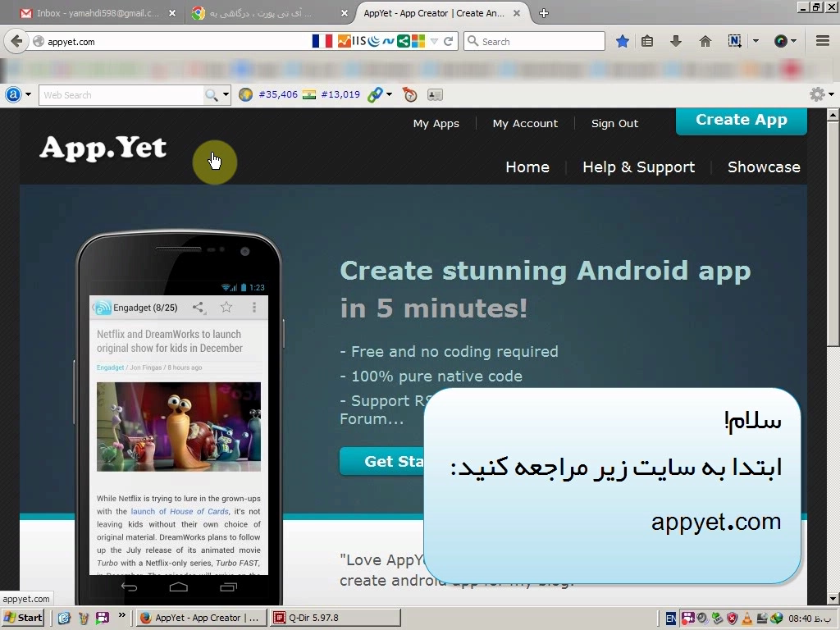This screenshot has height=630, width=840.
Task: Expand the Web Search engine dropdown arrow
Action: click(226, 95)
